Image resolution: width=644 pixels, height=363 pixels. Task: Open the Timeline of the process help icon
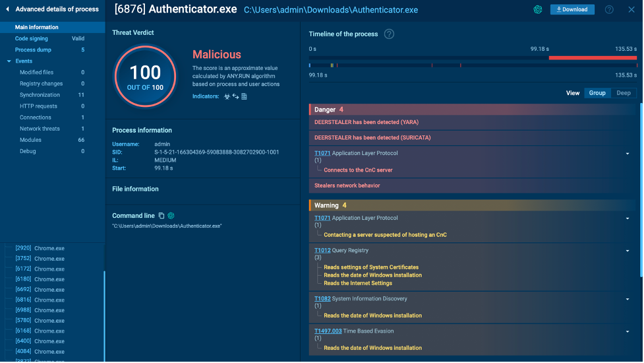click(x=389, y=34)
